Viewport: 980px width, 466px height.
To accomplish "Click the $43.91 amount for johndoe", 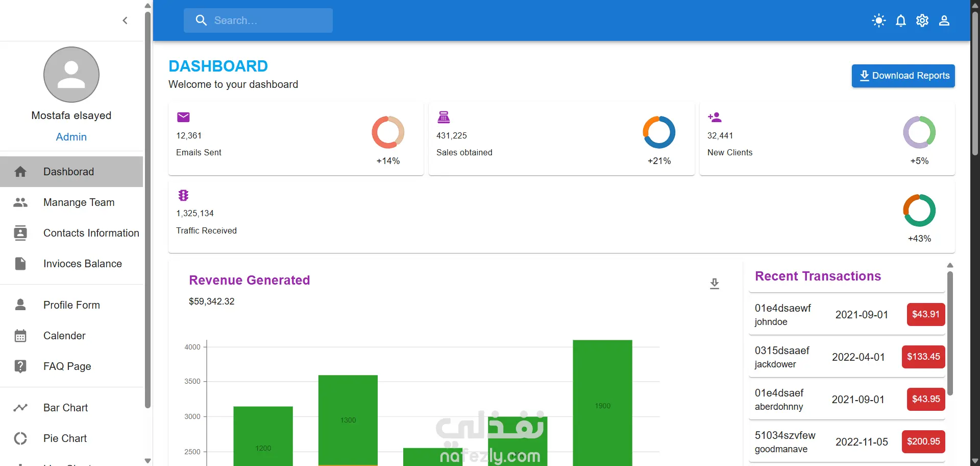I will (x=926, y=314).
